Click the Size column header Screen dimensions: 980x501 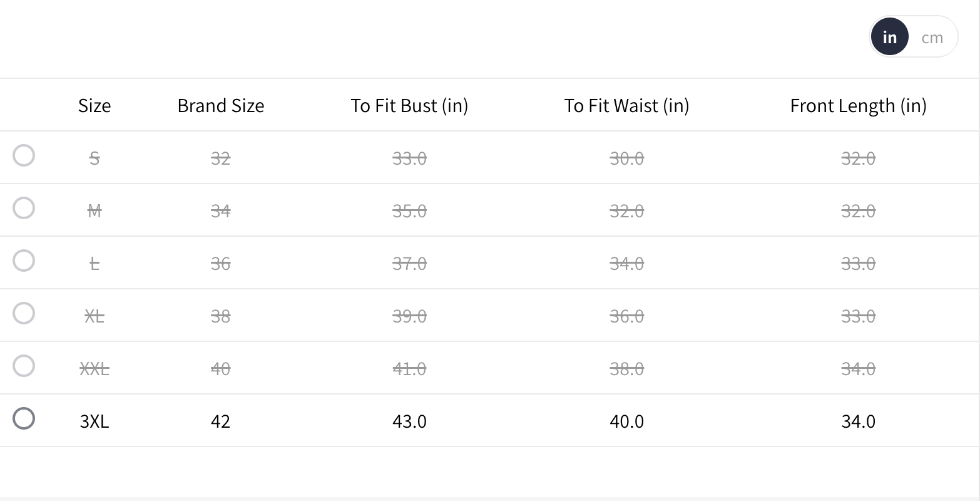(94, 105)
